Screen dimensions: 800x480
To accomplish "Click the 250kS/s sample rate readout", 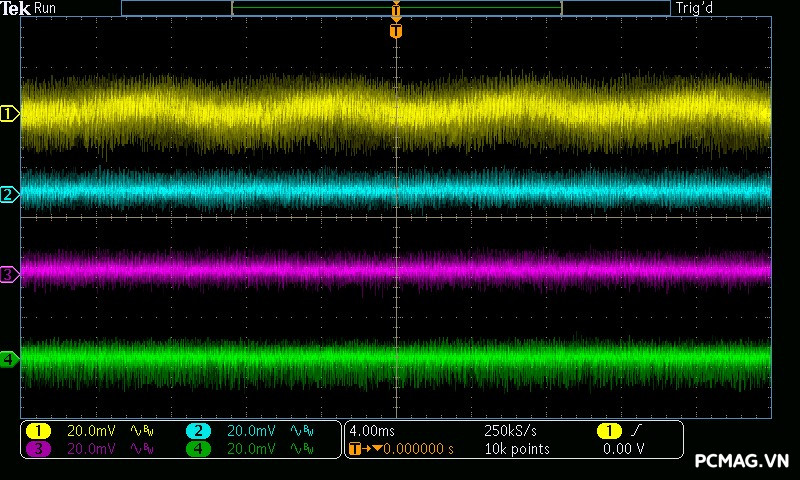I will (x=509, y=431).
